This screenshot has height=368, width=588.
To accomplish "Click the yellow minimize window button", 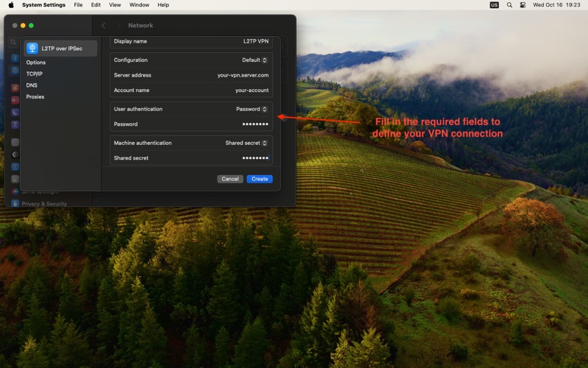I will 23,26.
